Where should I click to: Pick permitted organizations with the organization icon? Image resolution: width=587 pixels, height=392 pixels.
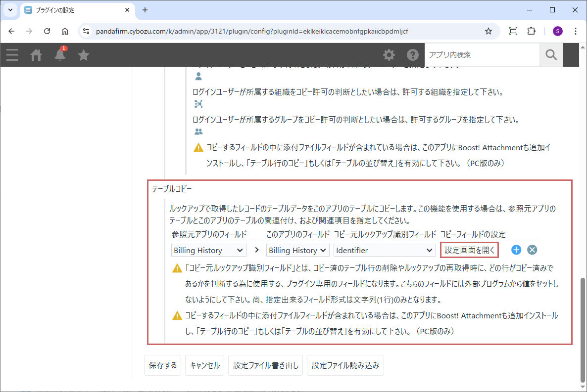coord(198,104)
